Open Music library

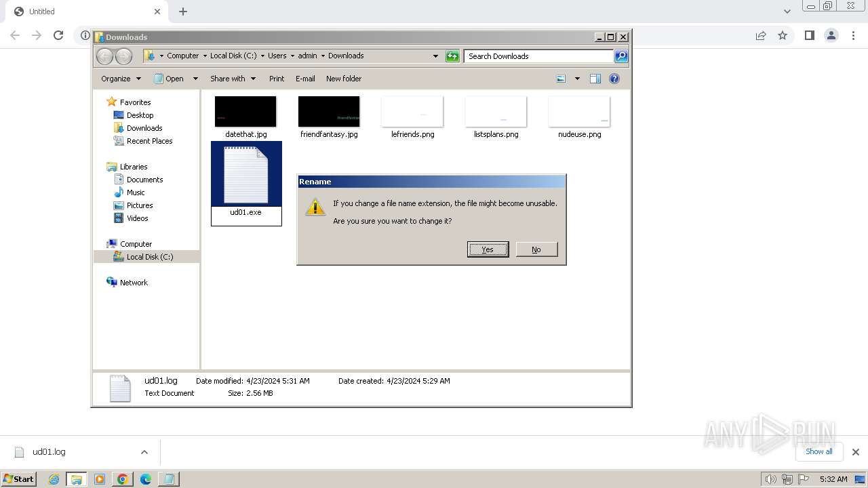pos(136,192)
